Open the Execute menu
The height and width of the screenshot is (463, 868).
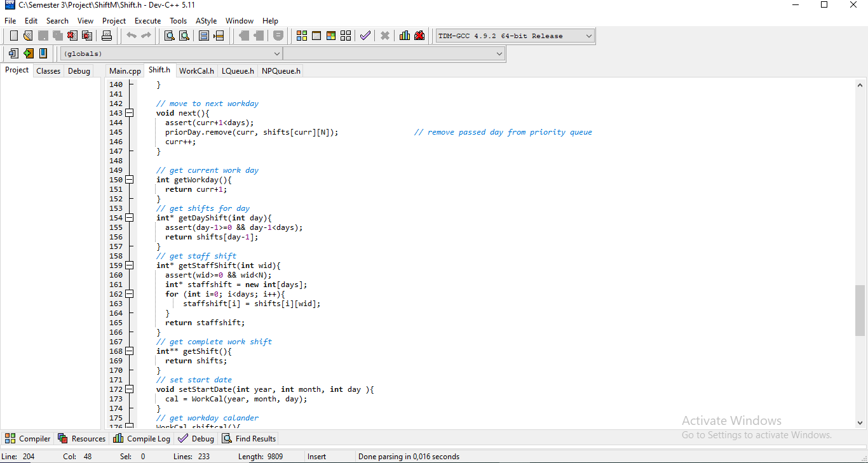click(148, 21)
